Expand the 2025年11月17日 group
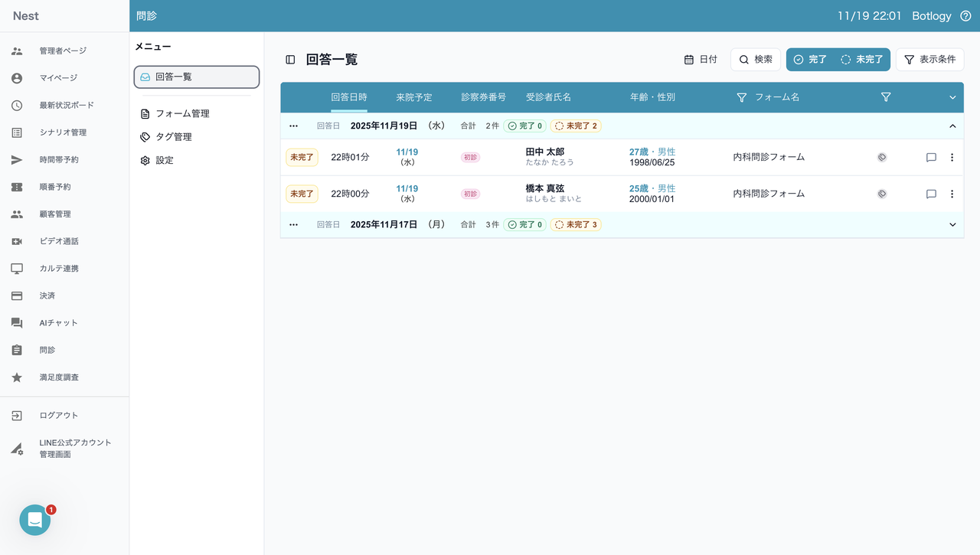 click(952, 224)
